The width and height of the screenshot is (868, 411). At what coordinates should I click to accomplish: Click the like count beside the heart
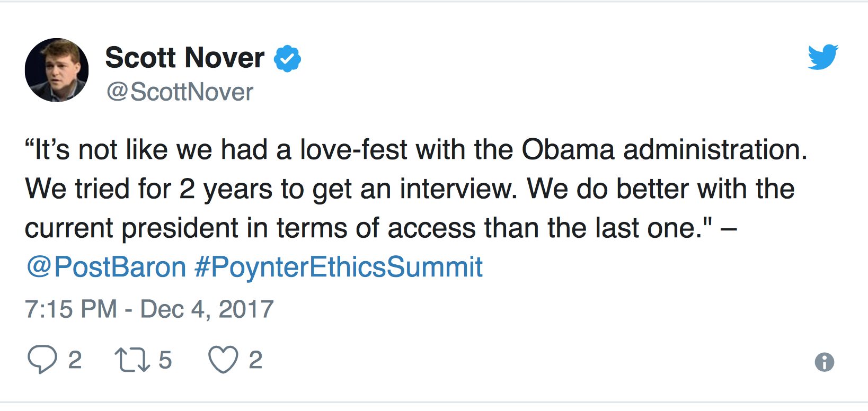coord(256,360)
